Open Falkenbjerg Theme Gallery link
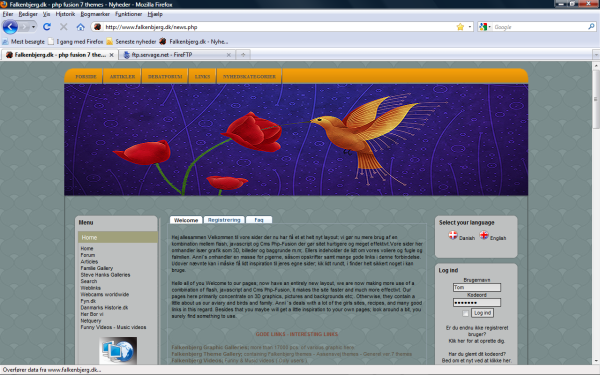This screenshot has width=600, height=375. (x=207, y=354)
